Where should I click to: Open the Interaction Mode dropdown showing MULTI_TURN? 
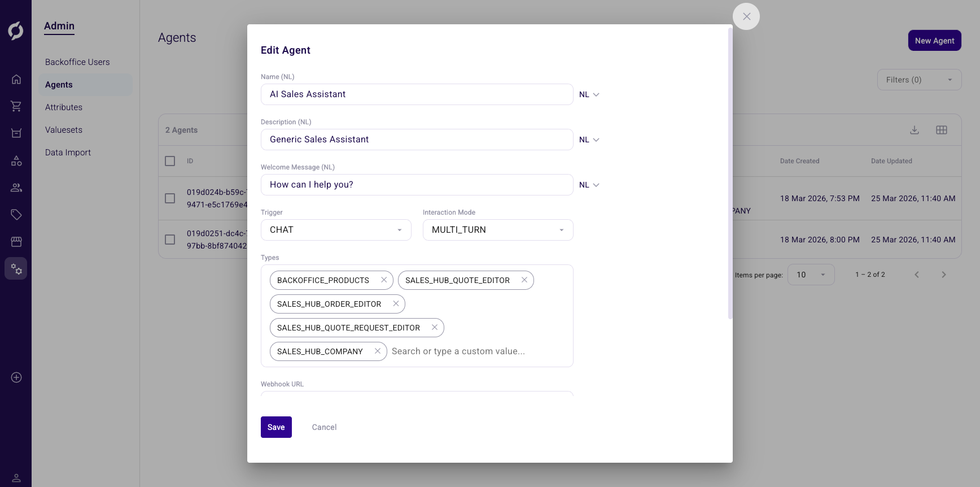pyautogui.click(x=498, y=230)
